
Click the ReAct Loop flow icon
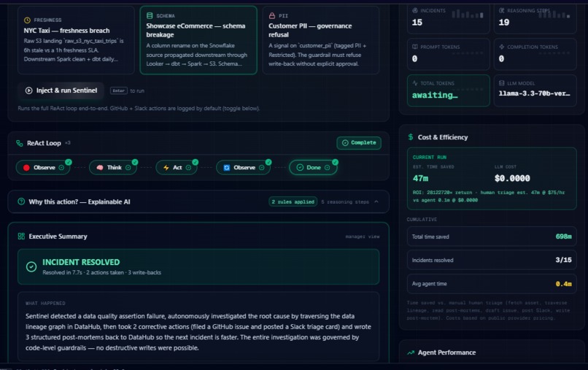click(20, 143)
